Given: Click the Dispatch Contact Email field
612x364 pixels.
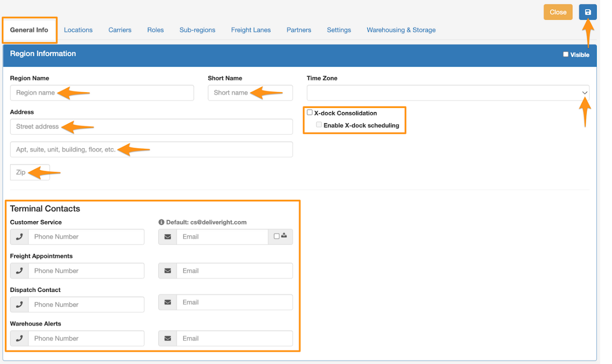Looking at the screenshot, I should (234, 302).
